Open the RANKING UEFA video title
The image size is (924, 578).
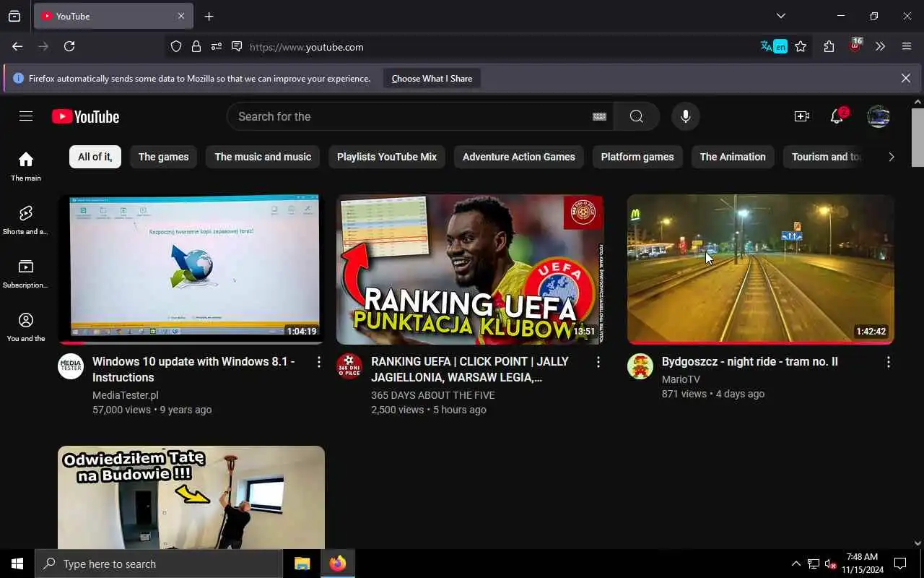[470, 369]
